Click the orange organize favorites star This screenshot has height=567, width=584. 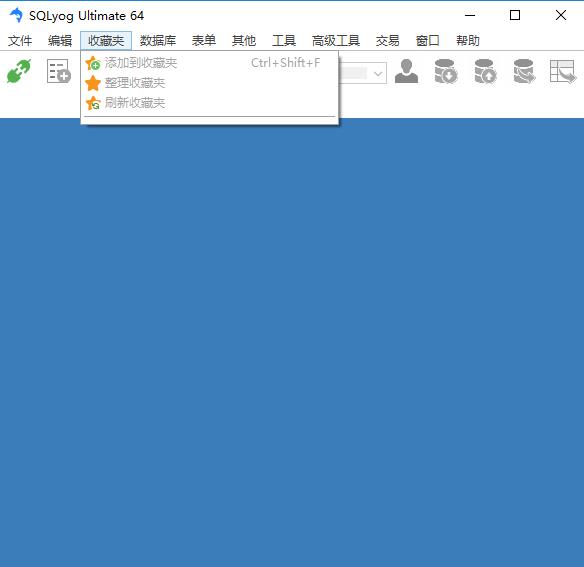(x=93, y=83)
